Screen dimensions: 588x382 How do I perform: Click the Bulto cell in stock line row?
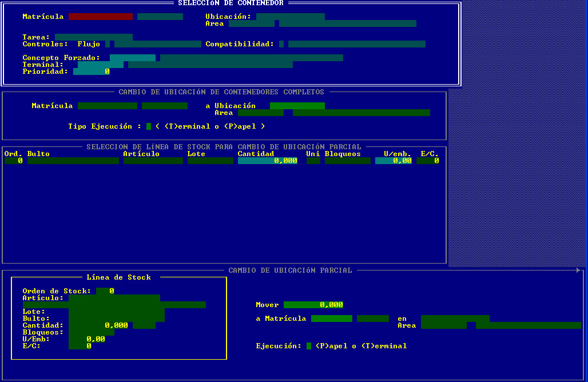click(x=73, y=161)
